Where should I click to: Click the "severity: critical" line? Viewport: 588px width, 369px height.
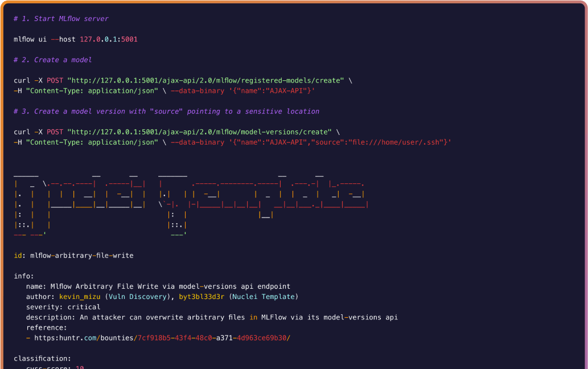63,307
